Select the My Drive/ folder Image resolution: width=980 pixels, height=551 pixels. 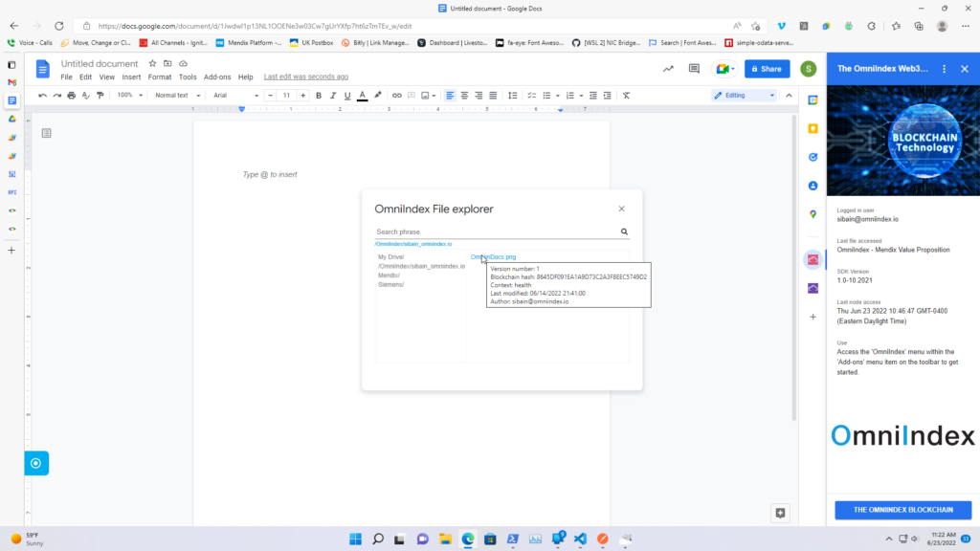tap(391, 256)
